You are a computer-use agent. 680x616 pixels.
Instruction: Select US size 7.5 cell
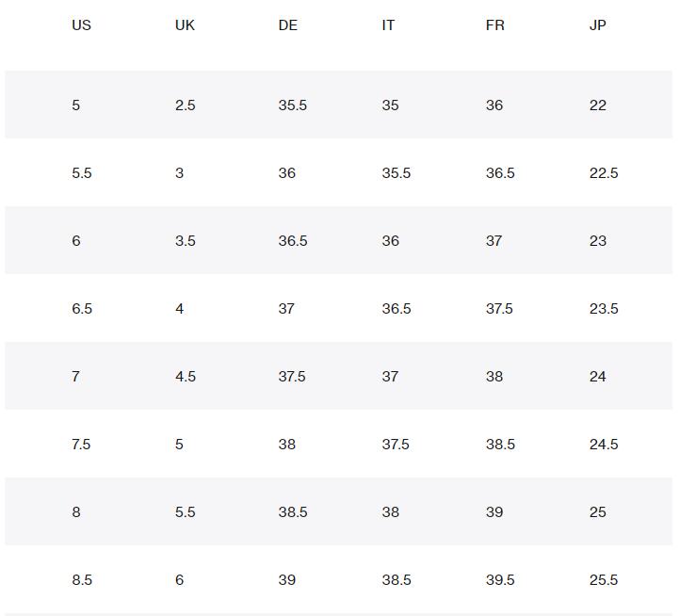pyautogui.click(x=81, y=445)
